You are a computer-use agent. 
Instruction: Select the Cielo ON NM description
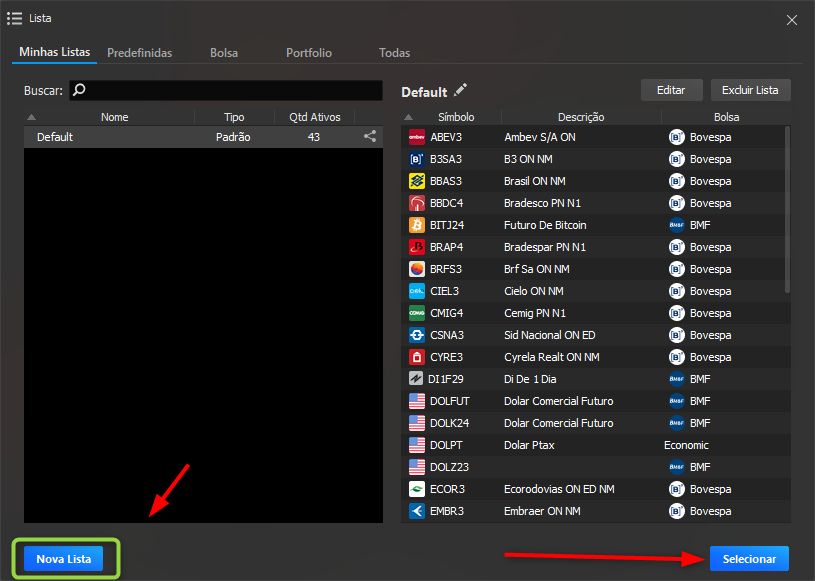coord(534,291)
